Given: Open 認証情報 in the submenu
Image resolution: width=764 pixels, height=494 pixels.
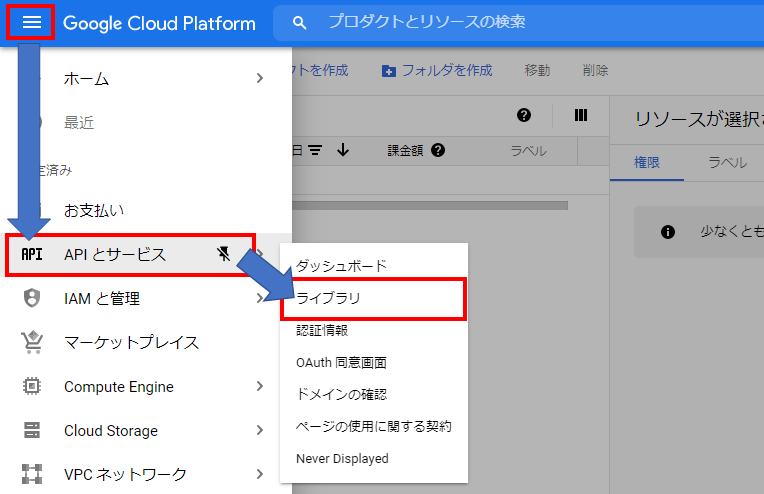Looking at the screenshot, I should (x=321, y=330).
